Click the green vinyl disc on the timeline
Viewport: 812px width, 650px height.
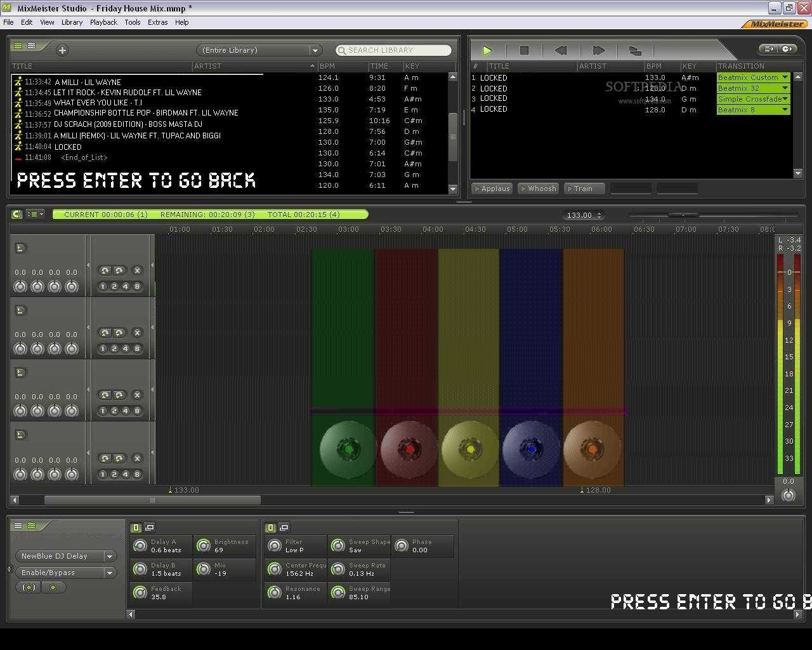point(348,449)
